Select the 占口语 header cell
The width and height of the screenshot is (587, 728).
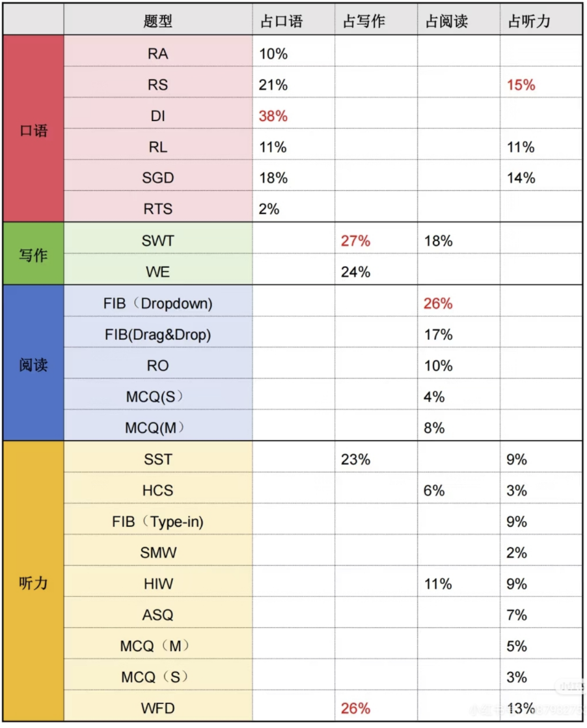point(281,21)
